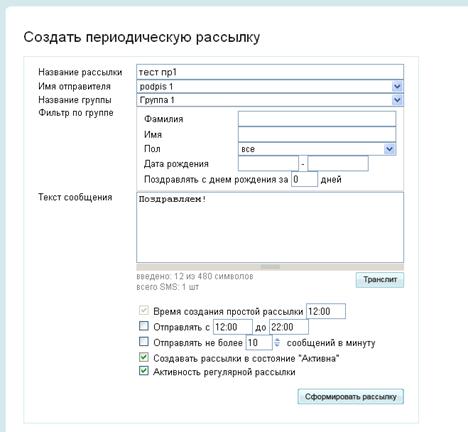468x432 pixels.
Task: Toggle 'Время создания простой рассылки' checkbox
Action: point(144,311)
